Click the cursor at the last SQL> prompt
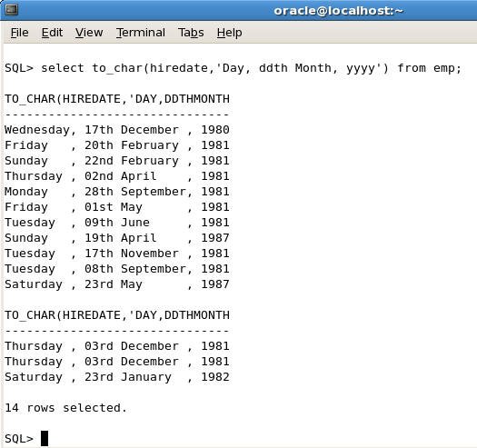The height and width of the screenshot is (448, 477). [x=45, y=439]
